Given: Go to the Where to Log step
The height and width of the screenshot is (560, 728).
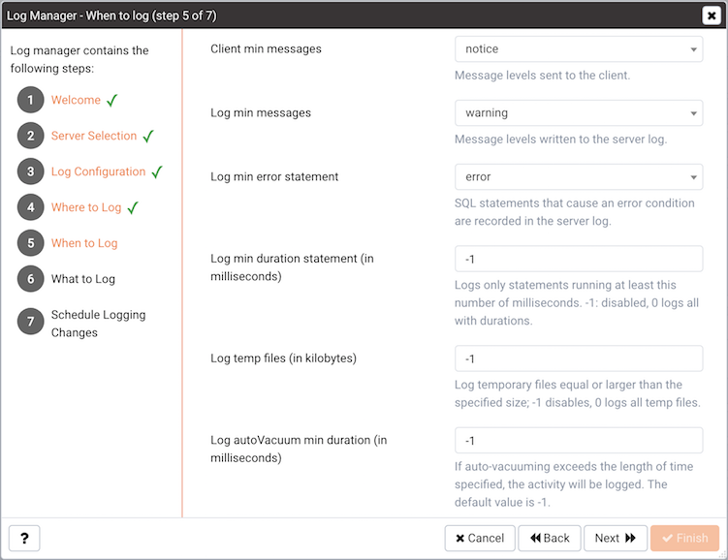Looking at the screenshot, I should 86,207.
